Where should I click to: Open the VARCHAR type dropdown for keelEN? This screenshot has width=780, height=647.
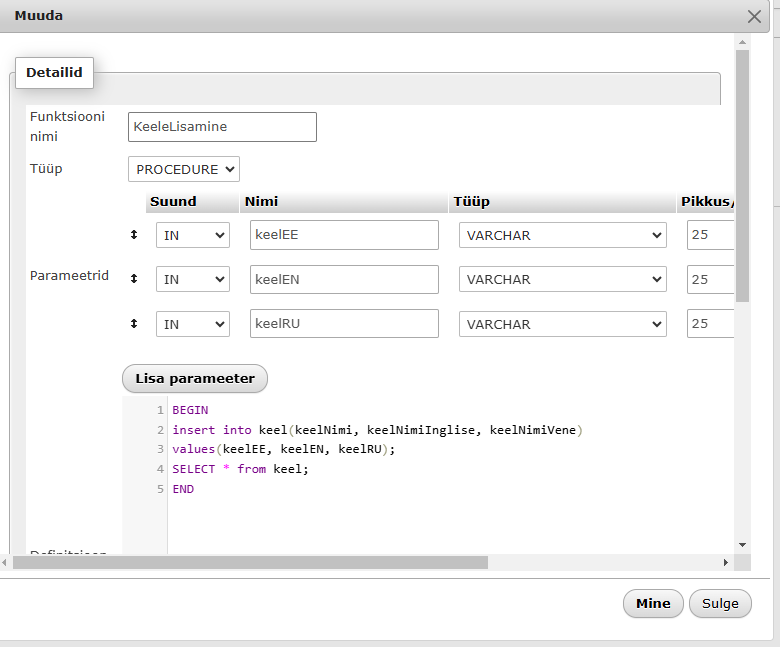(563, 279)
